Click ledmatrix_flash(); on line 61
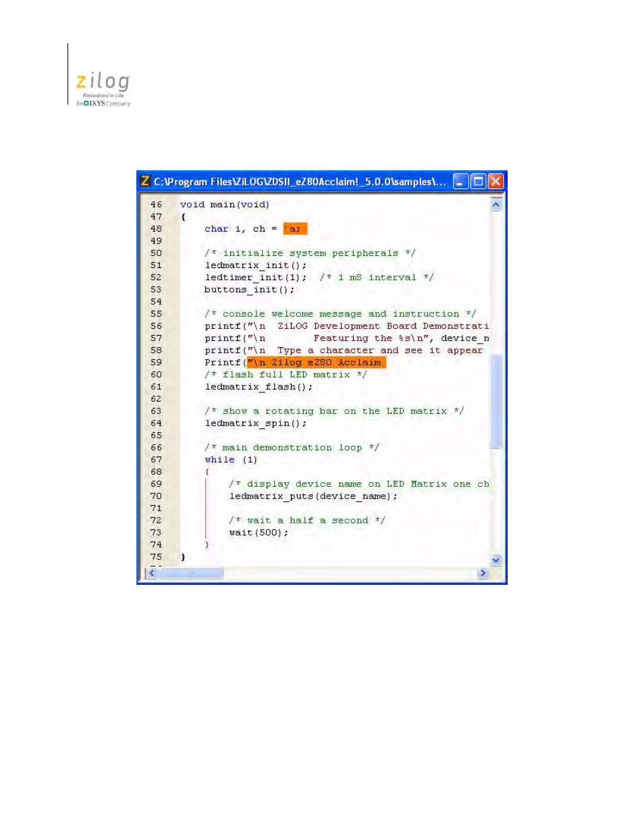 coord(259,387)
